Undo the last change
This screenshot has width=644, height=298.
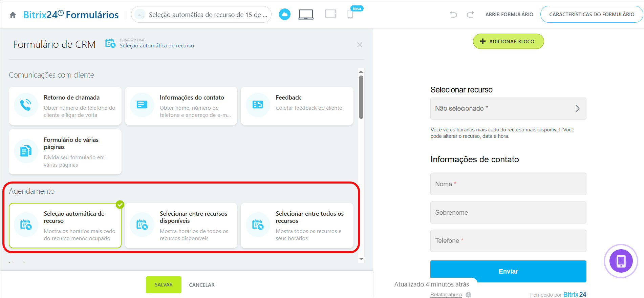click(x=453, y=15)
